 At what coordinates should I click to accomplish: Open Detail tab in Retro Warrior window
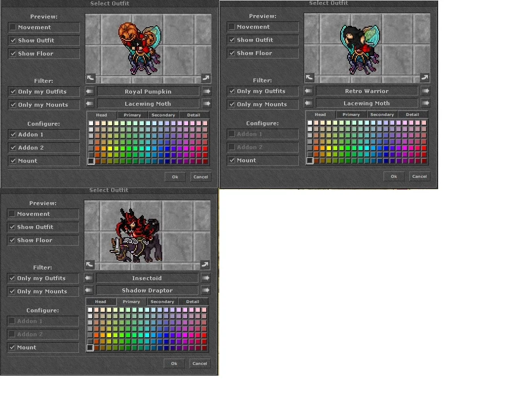point(412,115)
